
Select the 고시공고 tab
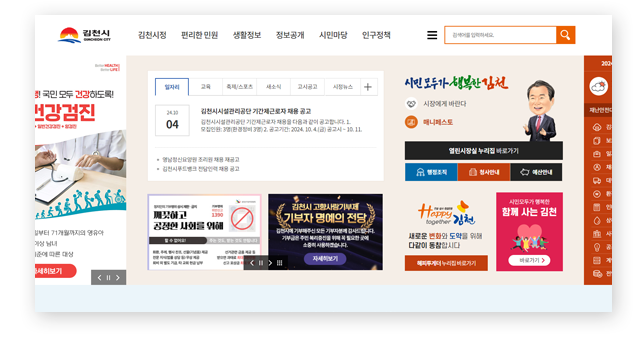[307, 87]
